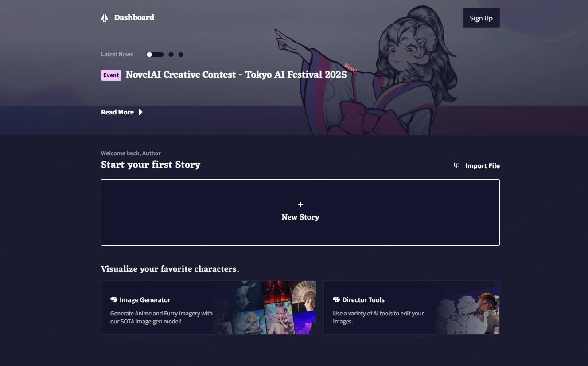Screen dimensions: 588x366
Task: Click the 'Latest News' label
Action: (117, 55)
